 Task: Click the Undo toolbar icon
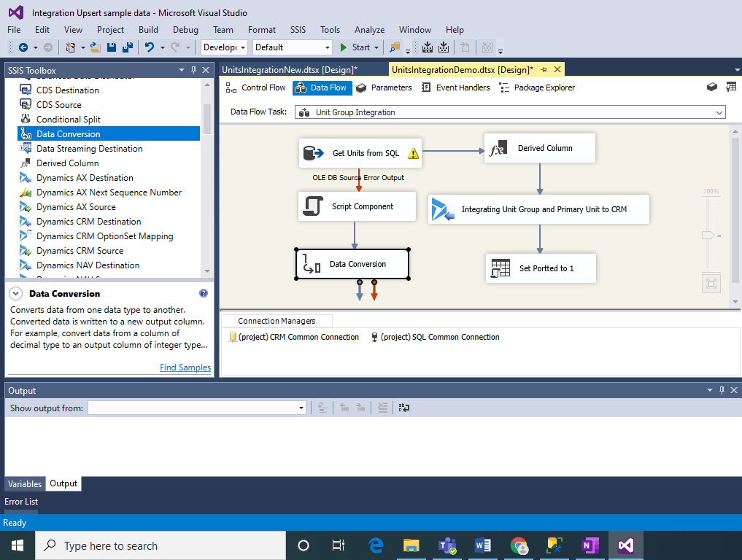coord(150,47)
